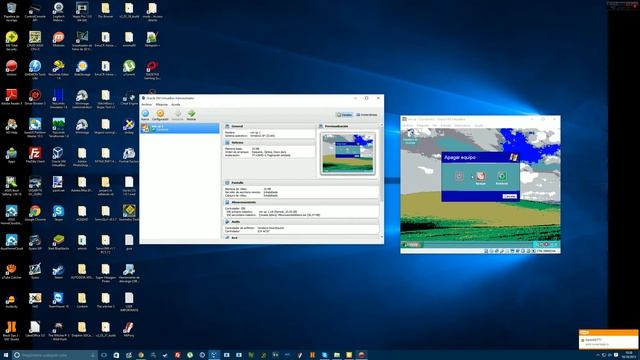Open the Archivo menu of the VM window

pos(409,125)
